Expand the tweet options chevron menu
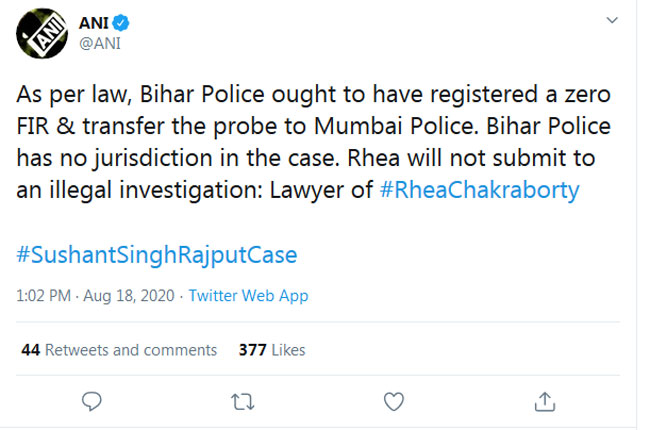Screen dimensions: 650x430 pos(612,20)
